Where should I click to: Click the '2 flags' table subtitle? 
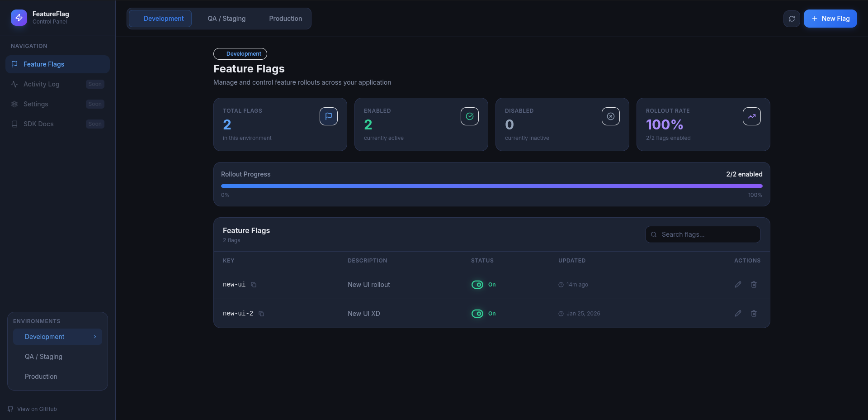[x=231, y=240]
